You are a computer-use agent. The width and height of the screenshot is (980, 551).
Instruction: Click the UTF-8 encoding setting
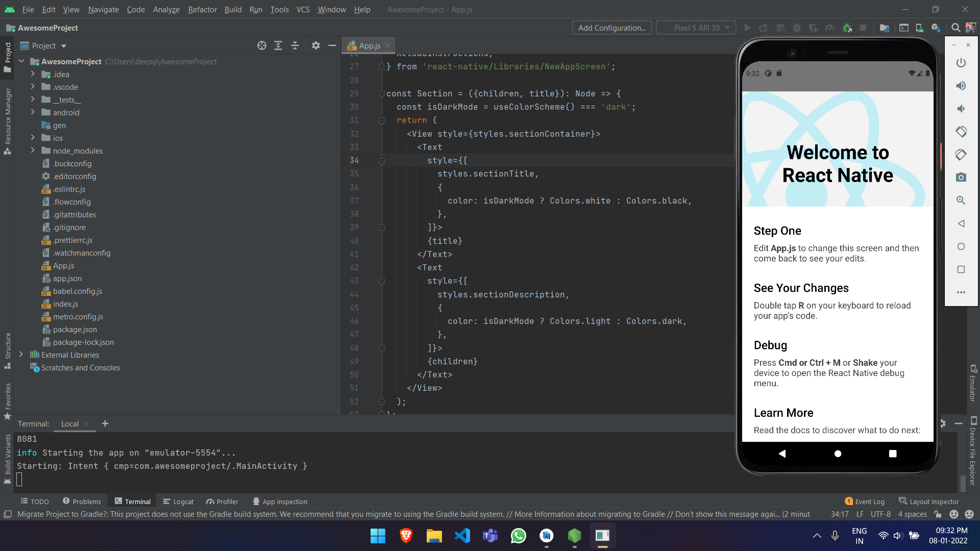[x=880, y=514]
